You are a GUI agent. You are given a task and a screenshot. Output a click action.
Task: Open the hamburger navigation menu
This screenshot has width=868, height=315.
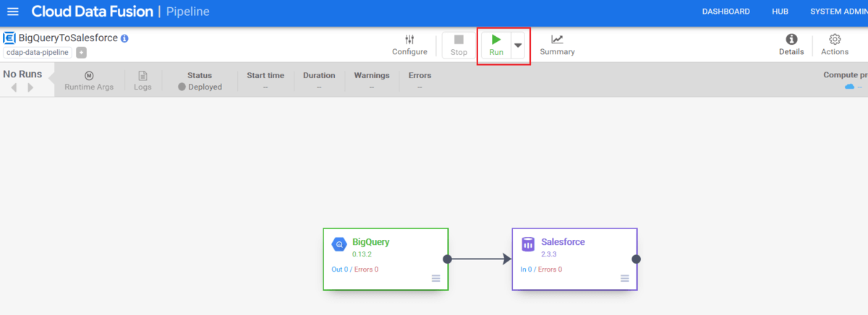(13, 12)
